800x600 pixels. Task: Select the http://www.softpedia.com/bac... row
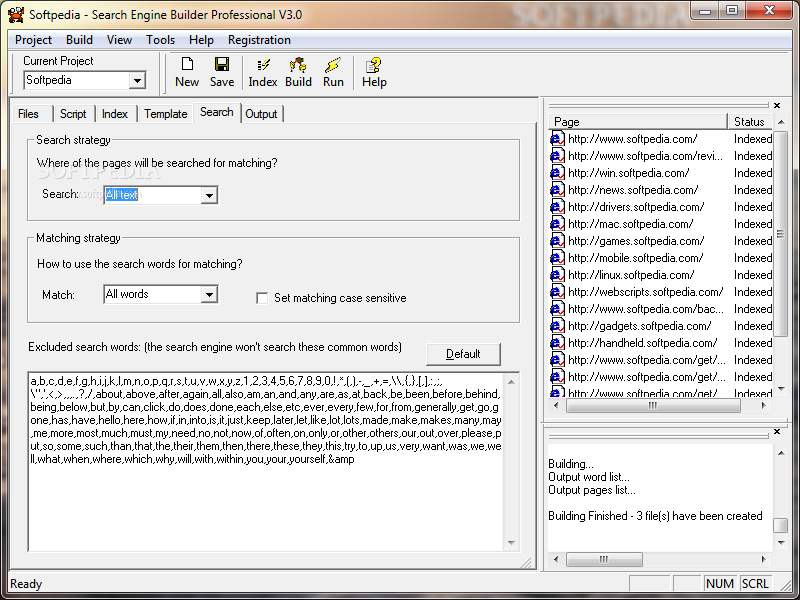661,309
